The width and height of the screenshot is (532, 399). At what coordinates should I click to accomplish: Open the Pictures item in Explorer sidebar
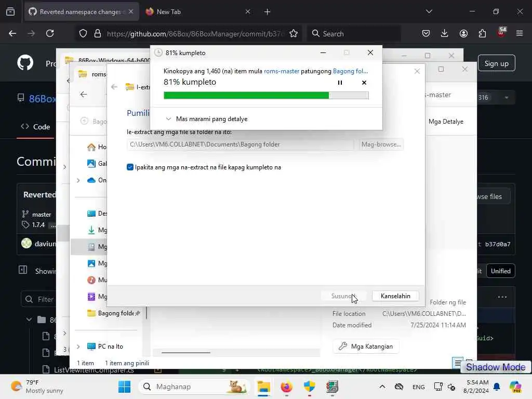pyautogui.click(x=97, y=263)
